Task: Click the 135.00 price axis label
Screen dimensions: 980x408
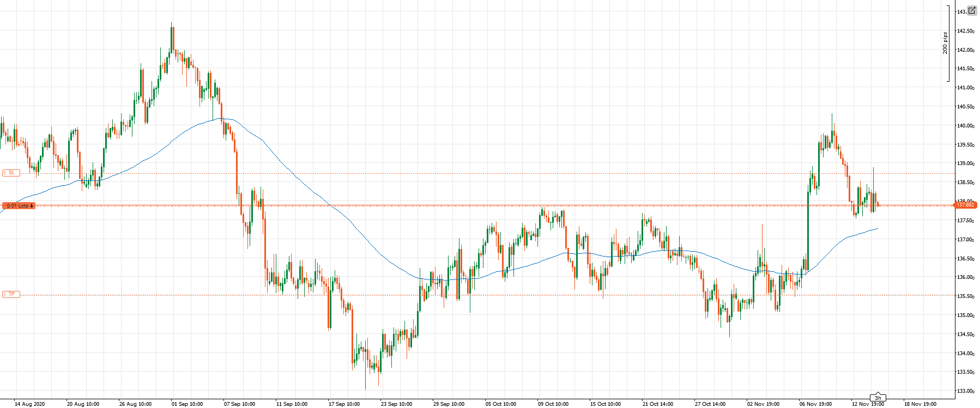Action: pyautogui.click(x=966, y=315)
